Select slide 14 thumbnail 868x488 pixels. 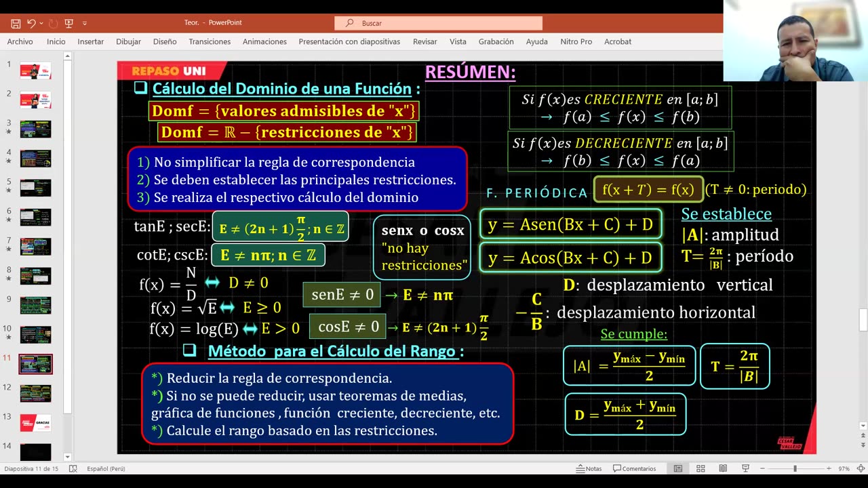point(35,451)
